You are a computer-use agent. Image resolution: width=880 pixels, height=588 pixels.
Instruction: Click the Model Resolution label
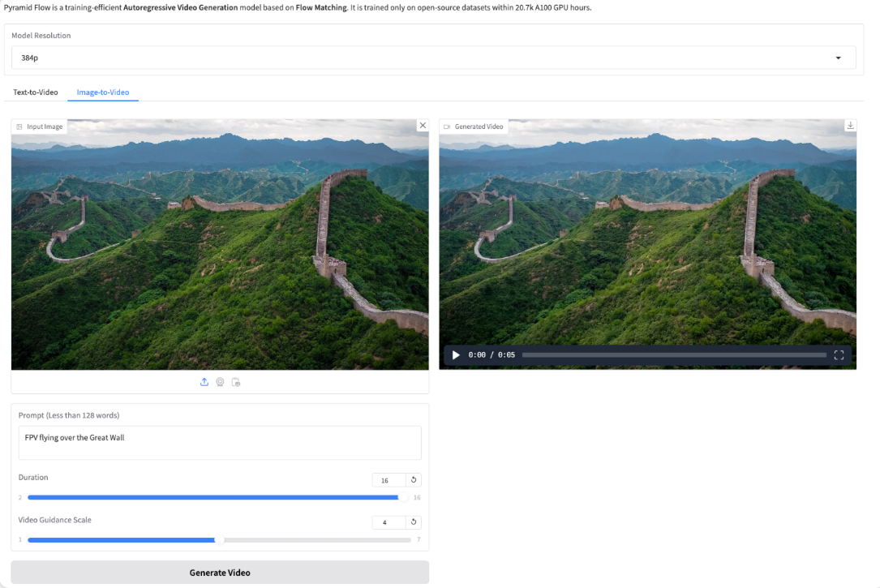41,36
